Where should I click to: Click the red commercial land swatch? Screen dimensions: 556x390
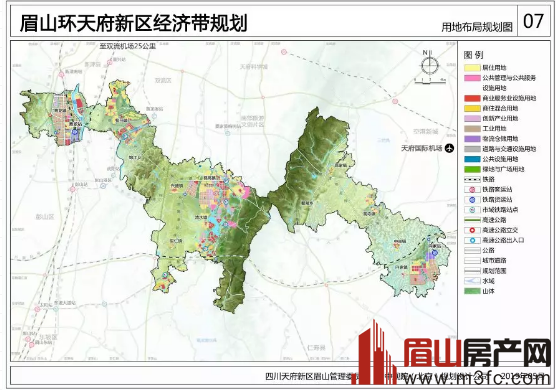click(x=472, y=98)
